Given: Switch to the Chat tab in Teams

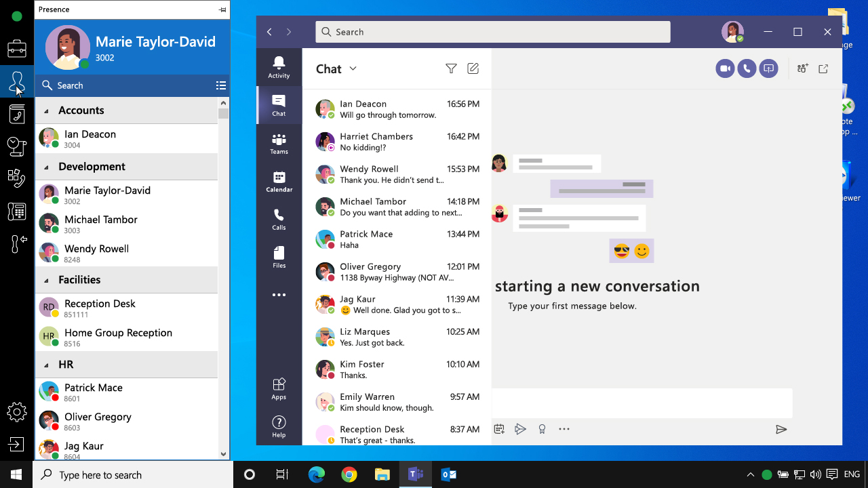Looking at the screenshot, I should point(279,105).
